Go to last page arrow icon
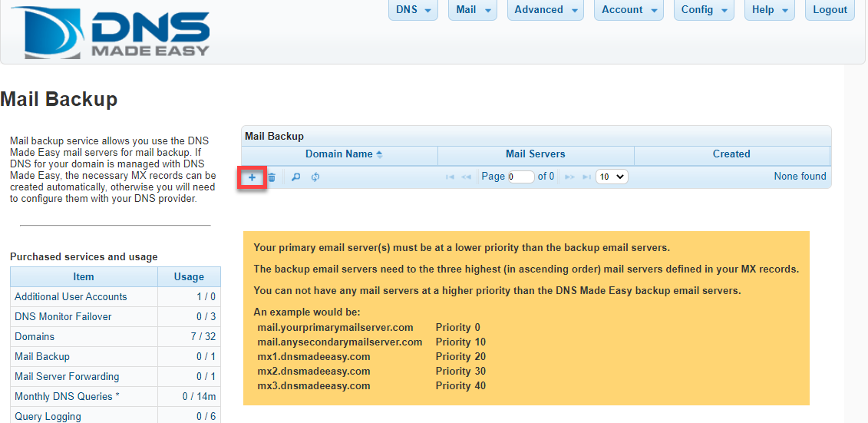Screen dimensions: 868x423 coord(586,177)
